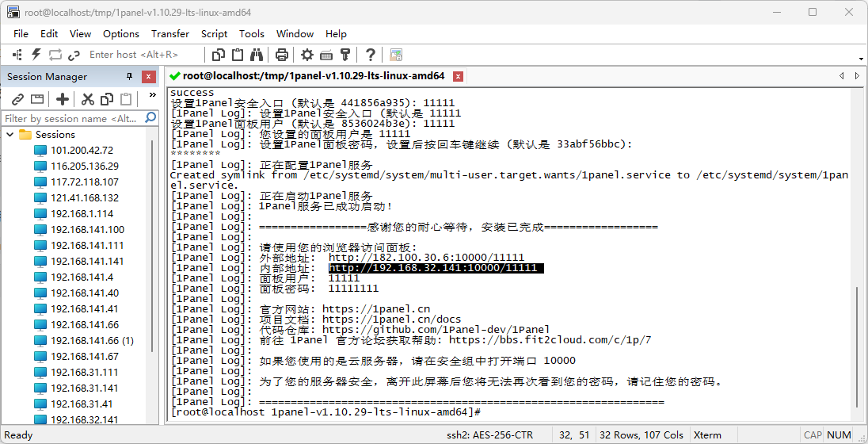Toggle the Session Manager pin (auto-hide)
Screen dimensions: 868x444
coord(130,77)
